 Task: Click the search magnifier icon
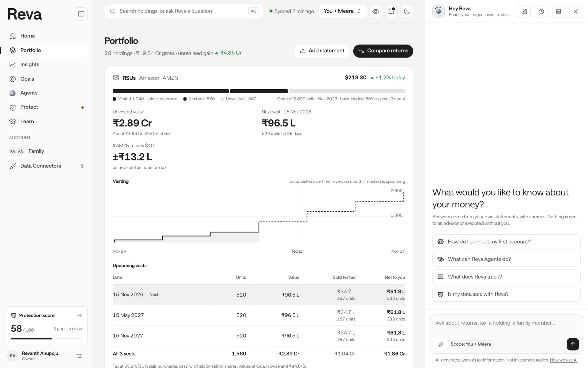[x=112, y=11]
